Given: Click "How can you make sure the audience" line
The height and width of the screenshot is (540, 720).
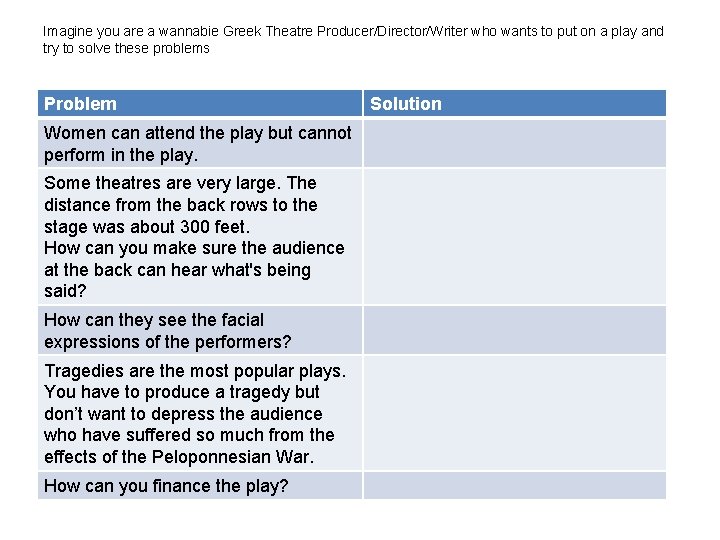Looking at the screenshot, I should pyautogui.click(x=194, y=248).
